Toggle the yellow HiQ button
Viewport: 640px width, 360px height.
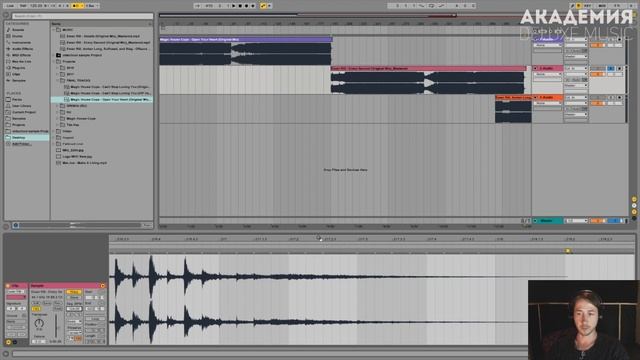pos(36,309)
